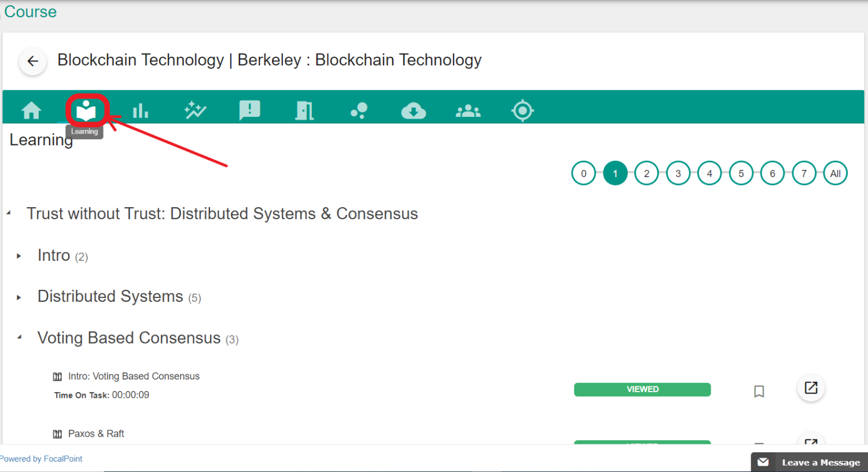Open the bar chart statistics icon
868x472 pixels.
[x=140, y=110]
